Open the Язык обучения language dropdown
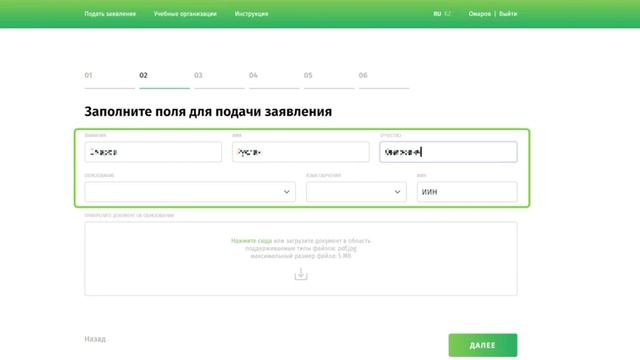 tap(356, 192)
